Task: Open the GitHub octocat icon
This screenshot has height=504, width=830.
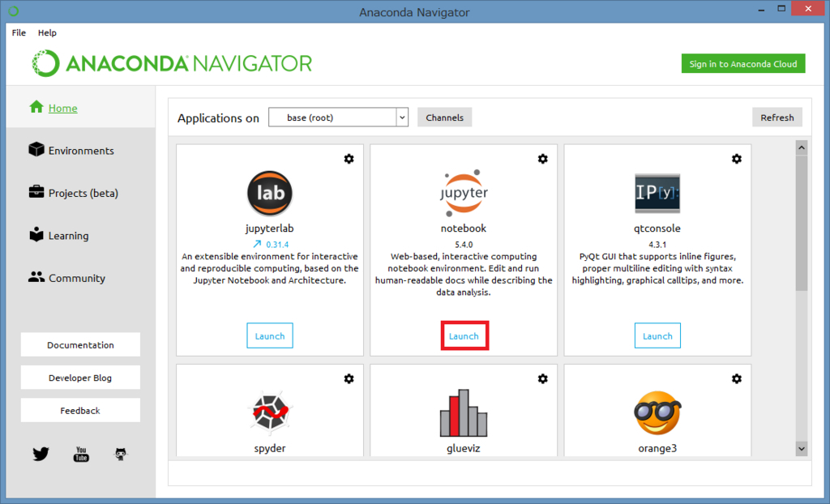Action: [121, 454]
